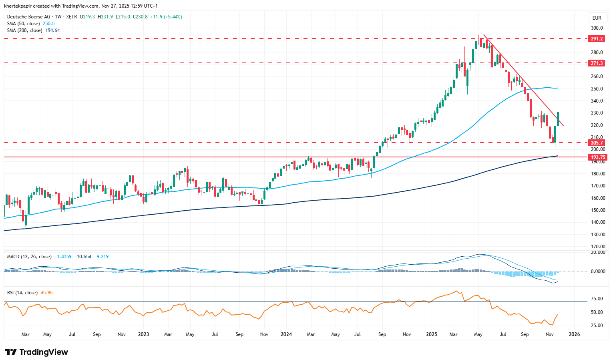The image size is (613, 364).
Task: Click the red 193.75 price label
Action: (597, 157)
